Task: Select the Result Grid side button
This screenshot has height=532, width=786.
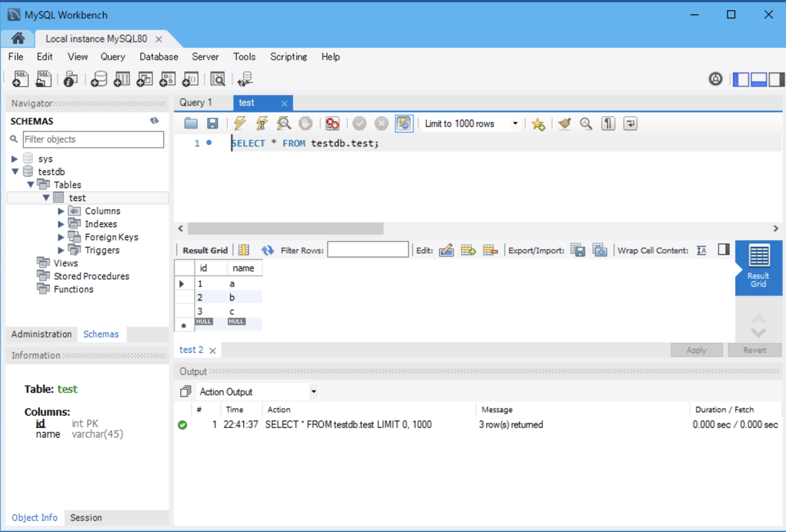Action: pos(758,267)
